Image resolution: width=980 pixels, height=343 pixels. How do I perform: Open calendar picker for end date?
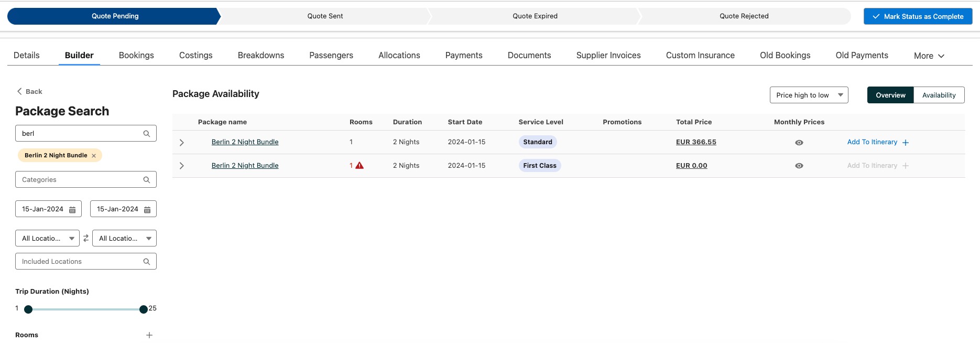[x=147, y=210]
